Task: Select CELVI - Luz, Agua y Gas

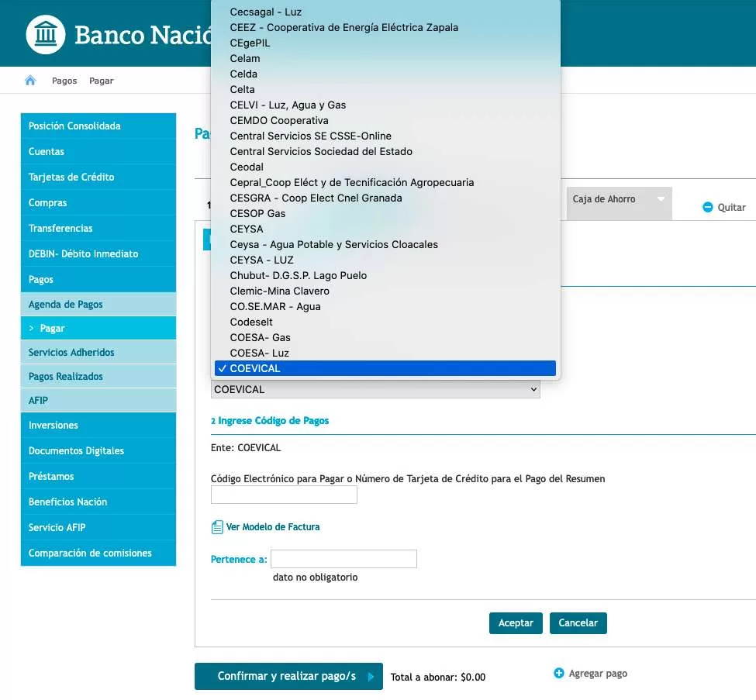Action: tap(385, 105)
